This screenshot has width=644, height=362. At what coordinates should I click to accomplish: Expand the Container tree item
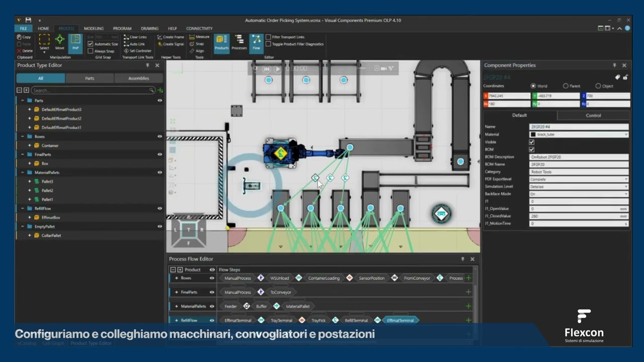[29, 145]
